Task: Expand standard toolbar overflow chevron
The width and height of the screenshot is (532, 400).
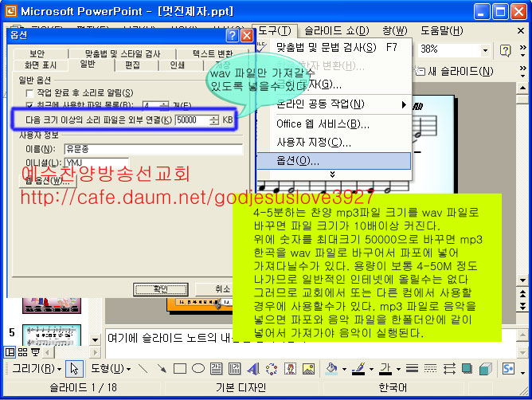Action: pyautogui.click(x=522, y=50)
